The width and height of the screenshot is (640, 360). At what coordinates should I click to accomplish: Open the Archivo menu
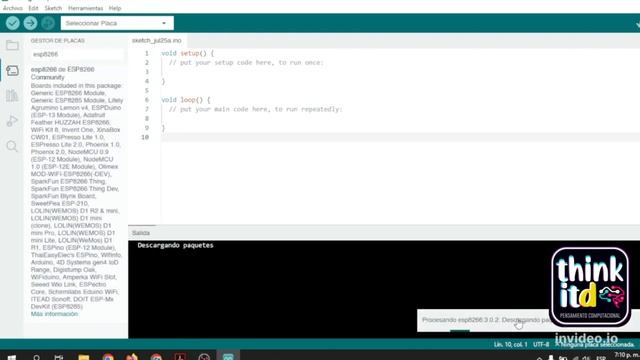click(13, 8)
